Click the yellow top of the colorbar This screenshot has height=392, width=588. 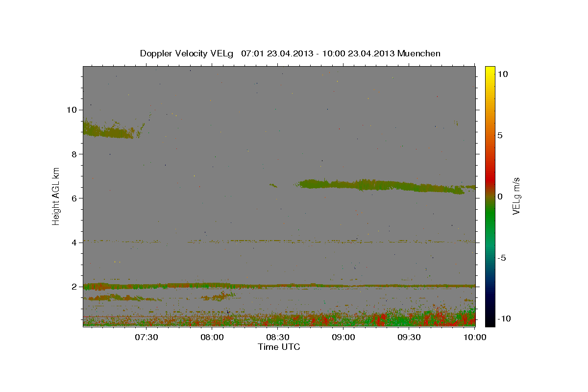(490, 71)
